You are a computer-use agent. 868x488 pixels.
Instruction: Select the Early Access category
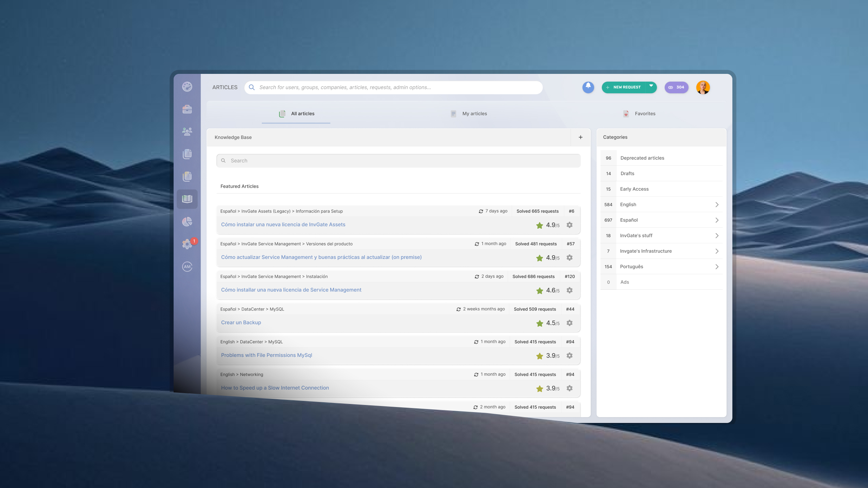661,189
